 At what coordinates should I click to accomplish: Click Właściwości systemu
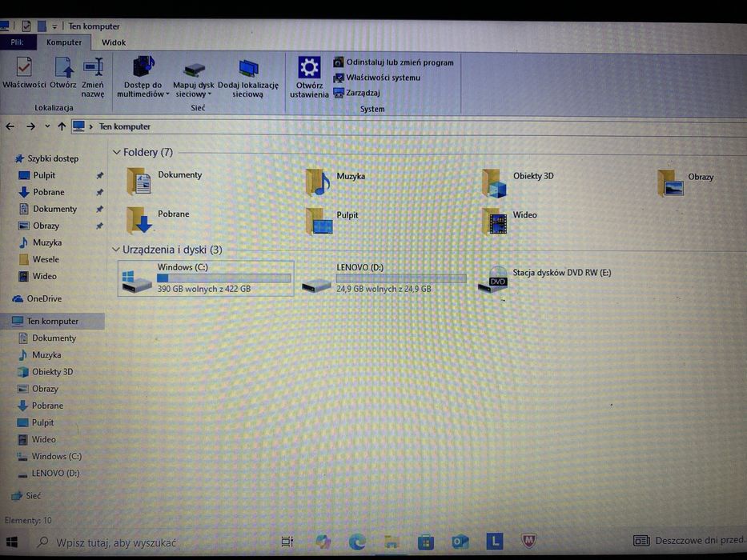pyautogui.click(x=377, y=78)
